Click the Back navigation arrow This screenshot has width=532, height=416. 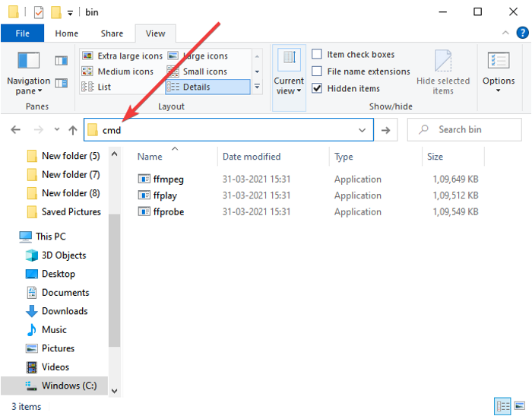pos(15,130)
